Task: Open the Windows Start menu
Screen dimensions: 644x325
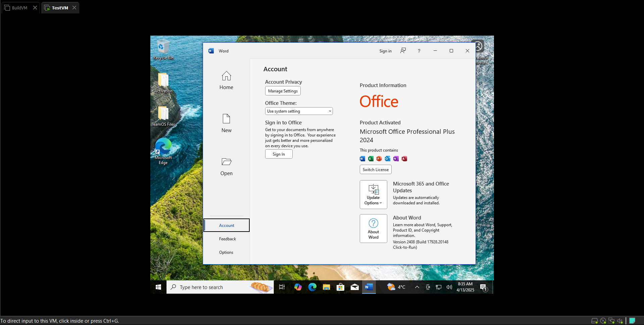Action: pyautogui.click(x=158, y=287)
